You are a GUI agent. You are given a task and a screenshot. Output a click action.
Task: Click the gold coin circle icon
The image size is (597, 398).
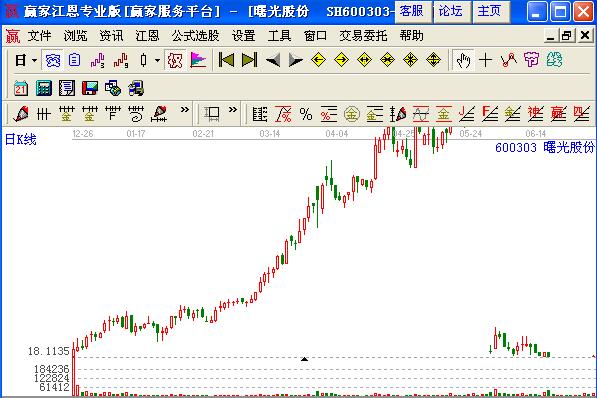click(x=351, y=114)
